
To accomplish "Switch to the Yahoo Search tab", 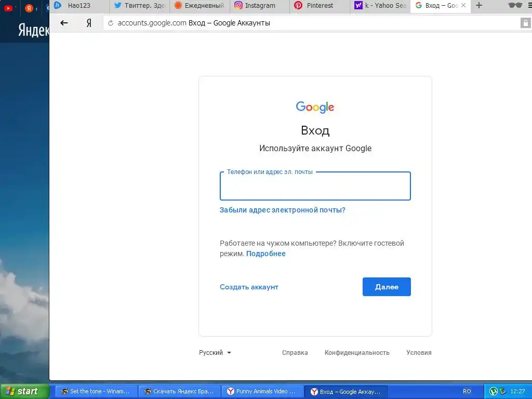I will tap(380, 5).
